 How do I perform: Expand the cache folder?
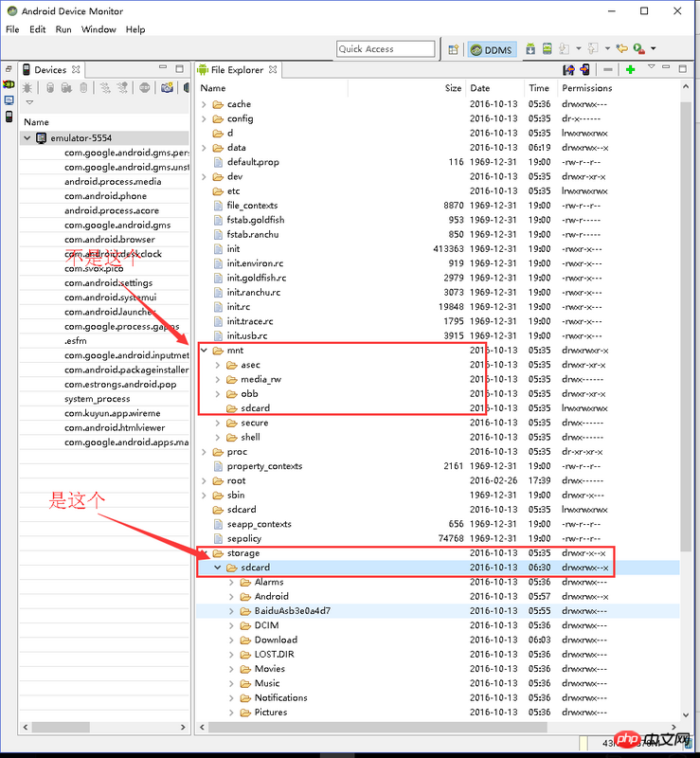[x=206, y=104]
